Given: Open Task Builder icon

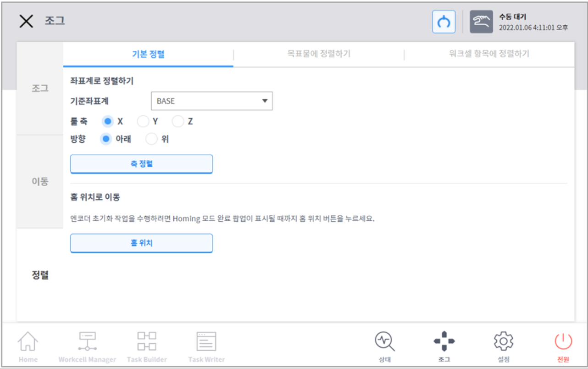Looking at the screenshot, I should (x=147, y=342).
